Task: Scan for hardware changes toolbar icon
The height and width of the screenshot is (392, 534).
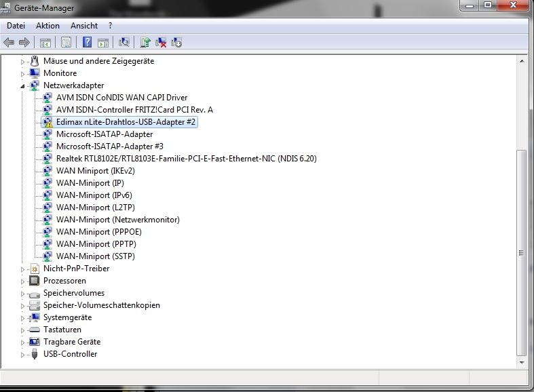Action: tap(124, 42)
